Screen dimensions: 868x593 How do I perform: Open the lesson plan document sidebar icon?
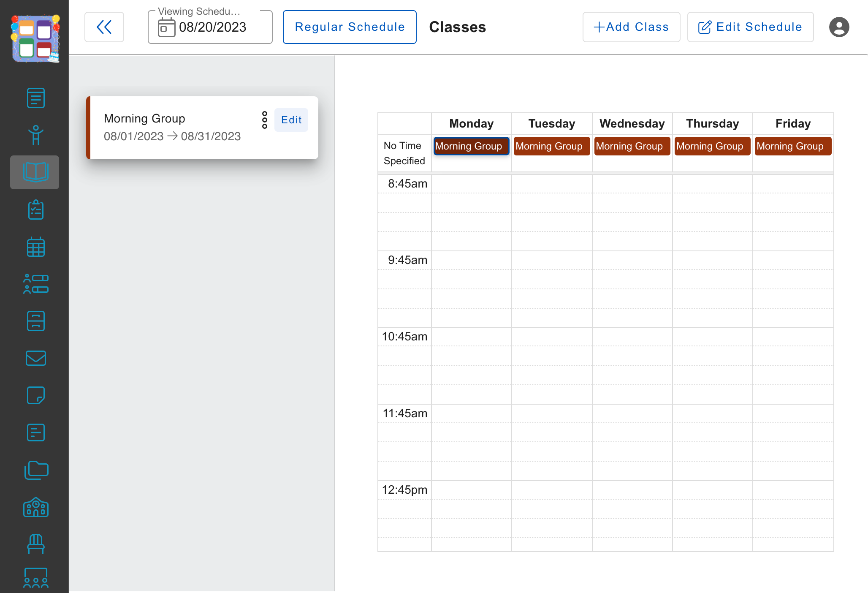[x=35, y=98]
